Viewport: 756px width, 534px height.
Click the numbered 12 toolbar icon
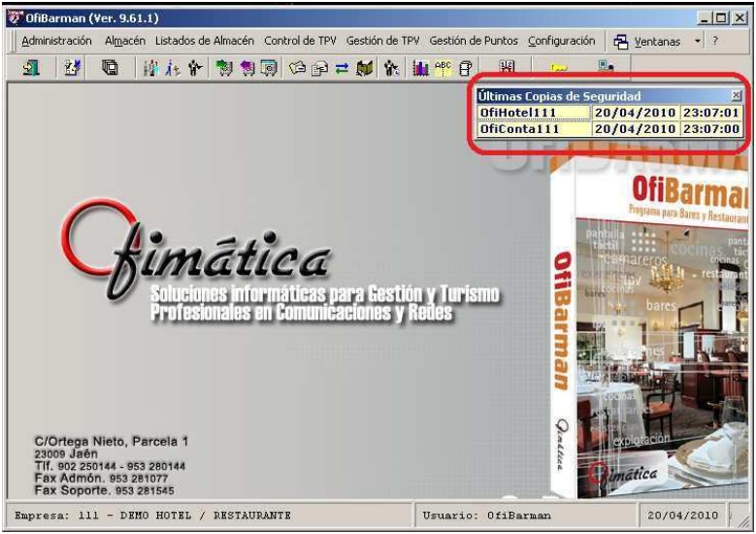507,67
